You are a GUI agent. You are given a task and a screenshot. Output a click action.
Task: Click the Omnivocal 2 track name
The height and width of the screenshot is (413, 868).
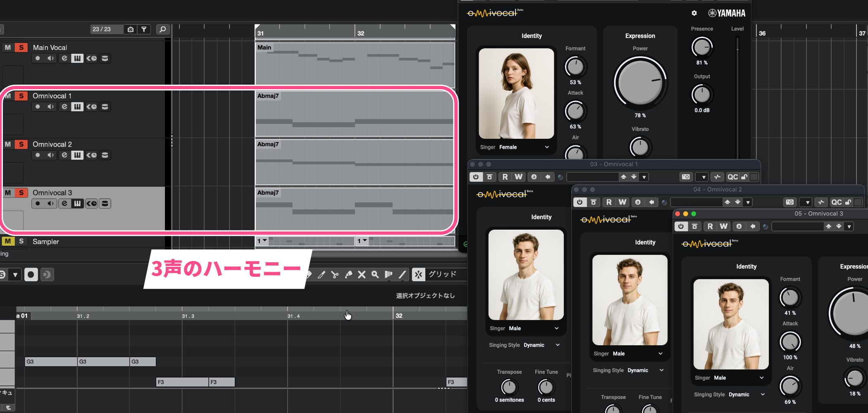pos(52,144)
